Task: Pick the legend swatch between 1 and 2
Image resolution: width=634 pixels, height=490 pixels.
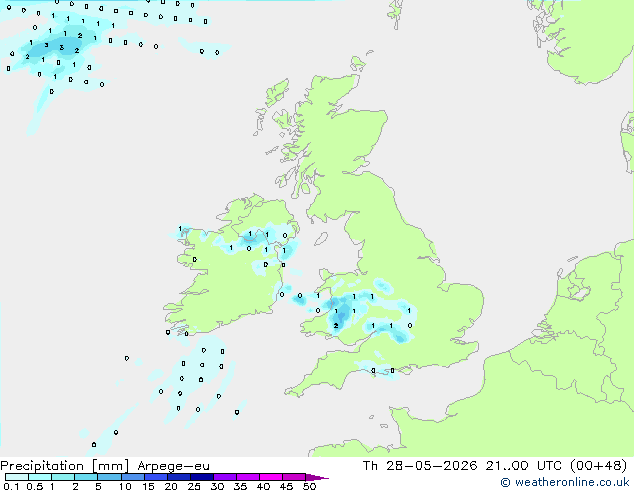Action: 63,477
